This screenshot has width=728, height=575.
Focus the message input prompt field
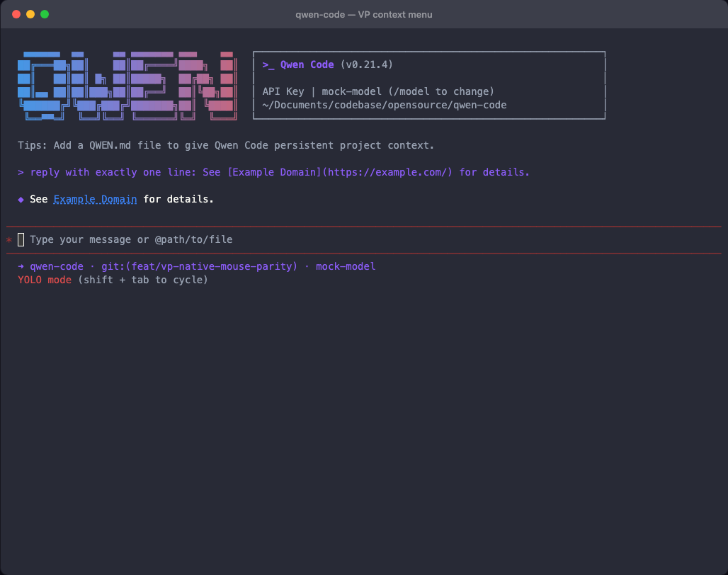(x=363, y=240)
